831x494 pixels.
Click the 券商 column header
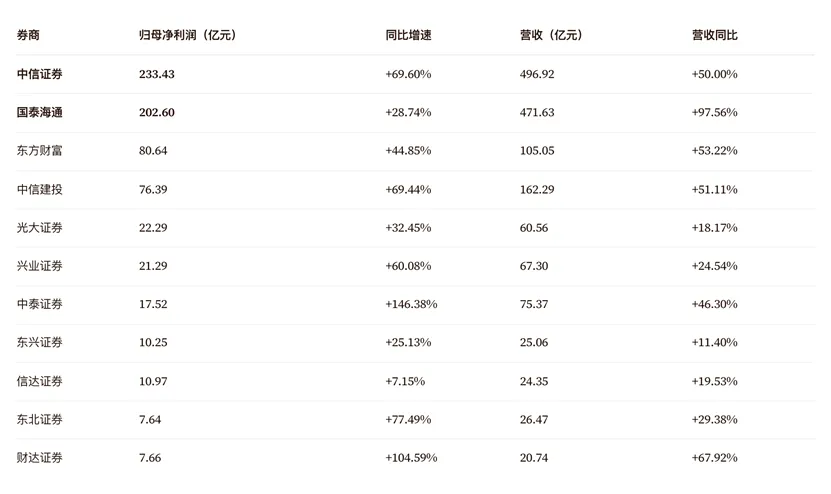point(28,35)
